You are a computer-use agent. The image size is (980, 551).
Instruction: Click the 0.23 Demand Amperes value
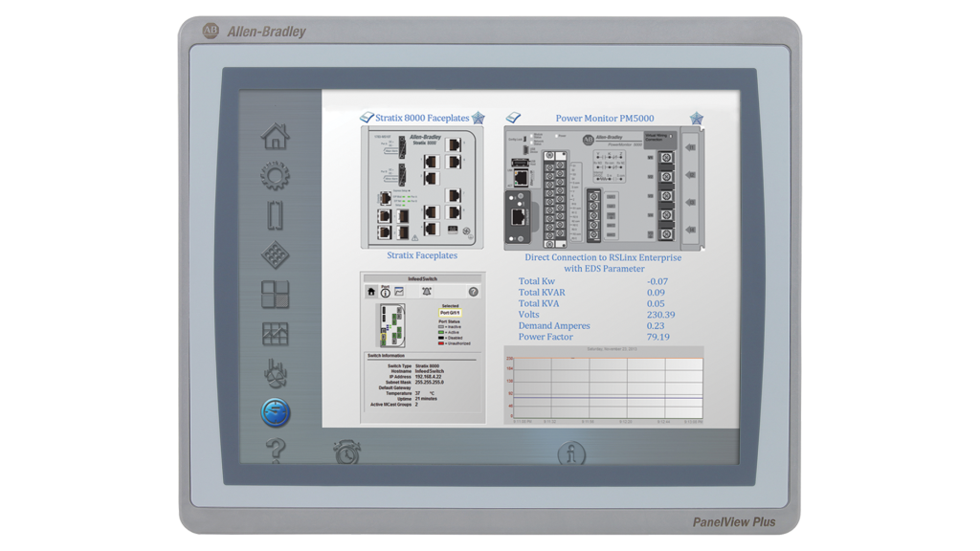656,326
